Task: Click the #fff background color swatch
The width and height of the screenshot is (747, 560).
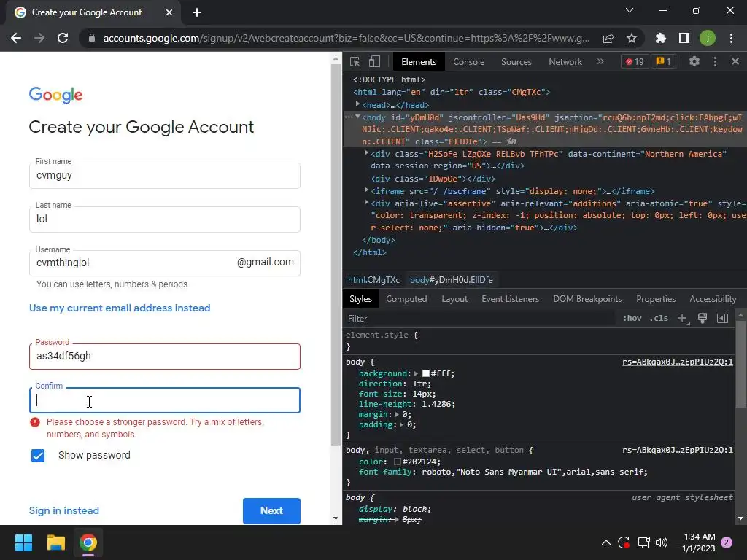Action: point(426,374)
